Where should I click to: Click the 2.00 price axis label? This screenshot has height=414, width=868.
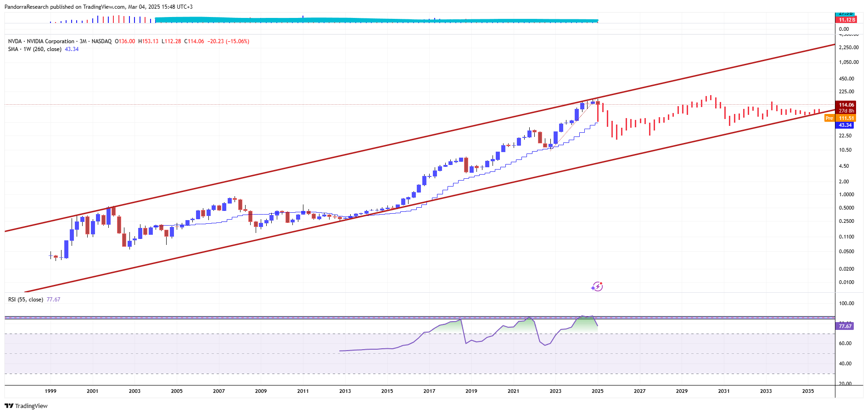(844, 181)
